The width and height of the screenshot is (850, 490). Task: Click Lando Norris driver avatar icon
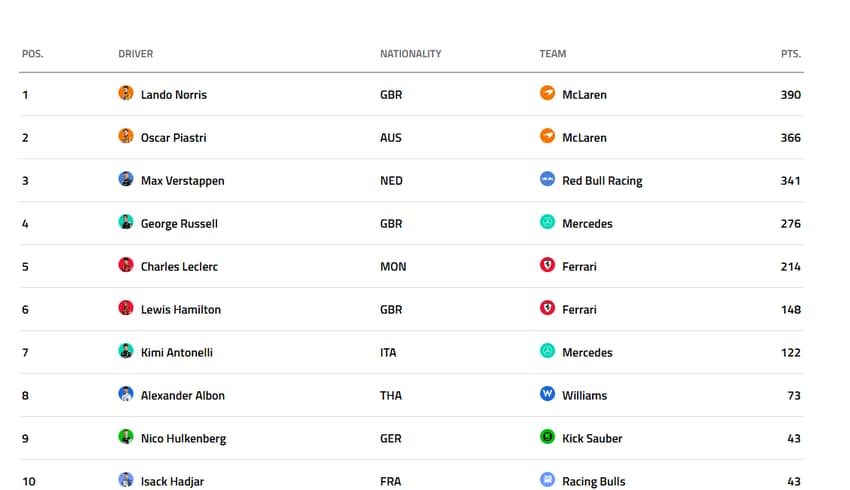click(x=126, y=94)
